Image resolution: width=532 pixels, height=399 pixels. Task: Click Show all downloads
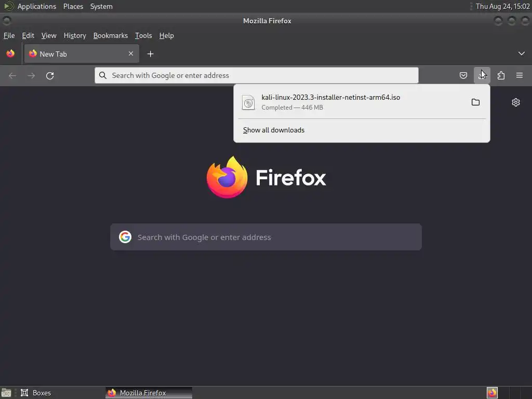pyautogui.click(x=273, y=130)
